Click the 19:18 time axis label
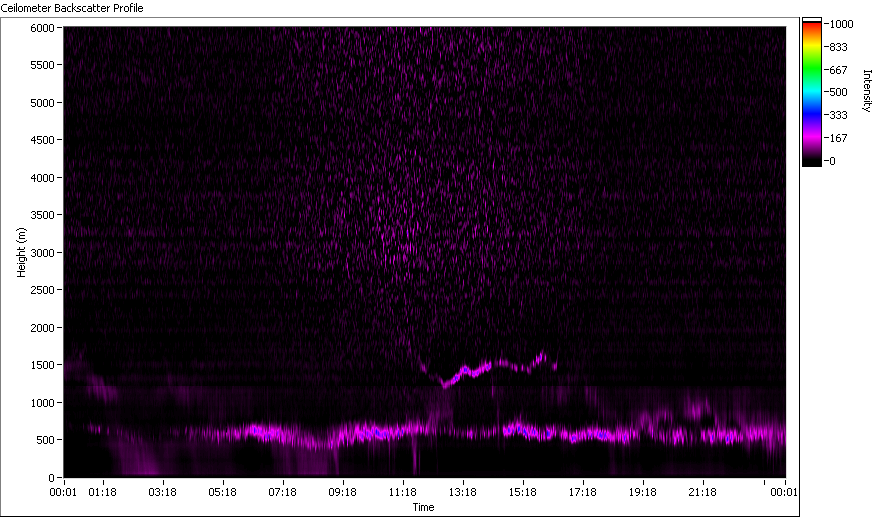 [642, 492]
